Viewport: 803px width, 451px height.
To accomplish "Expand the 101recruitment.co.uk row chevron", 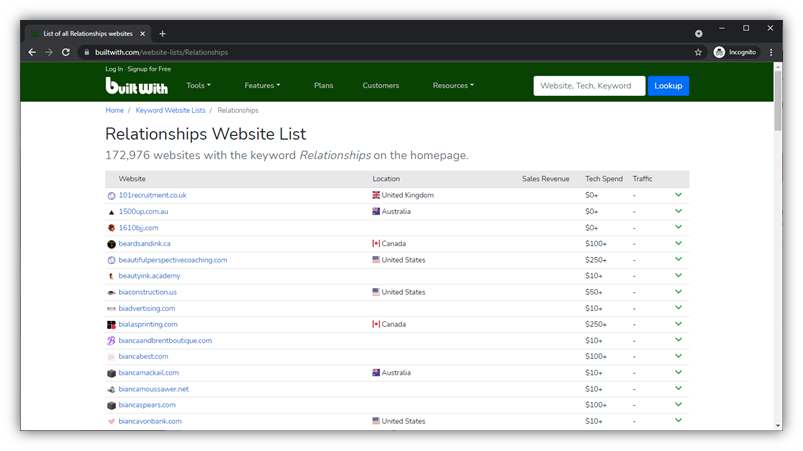I will [x=679, y=195].
